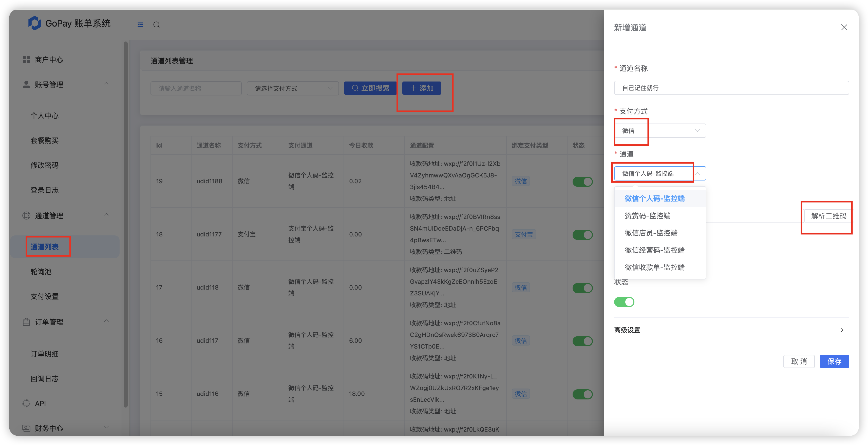
Task: Click the 财务中心 wallet icon
Action: pyautogui.click(x=26, y=428)
